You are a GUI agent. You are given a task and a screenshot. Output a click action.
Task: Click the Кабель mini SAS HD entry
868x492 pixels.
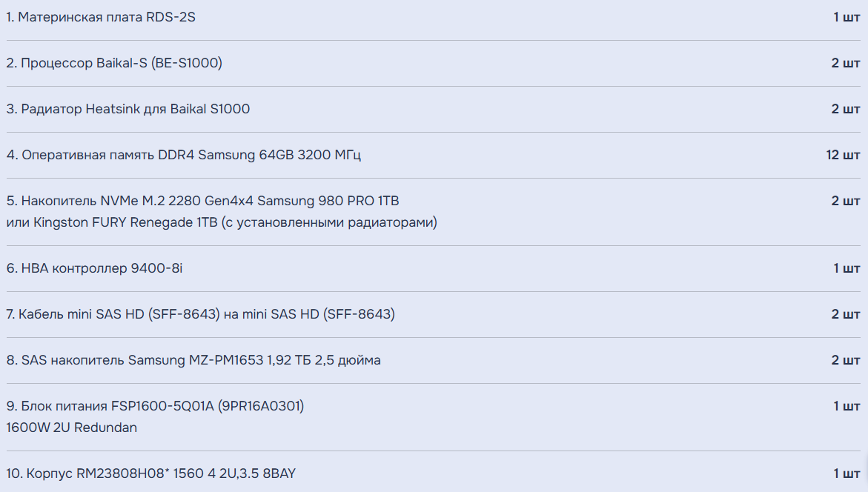[200, 314]
